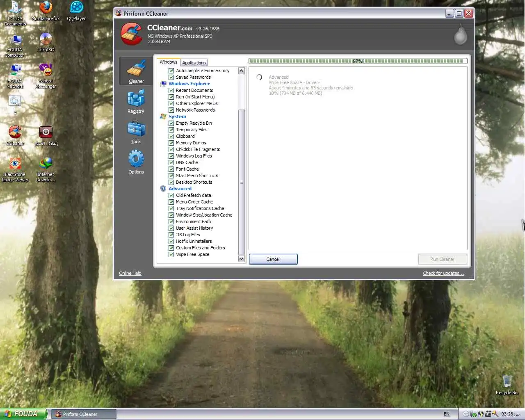
Task: Open CCleaner desktop shortcut icon
Action: (15, 136)
